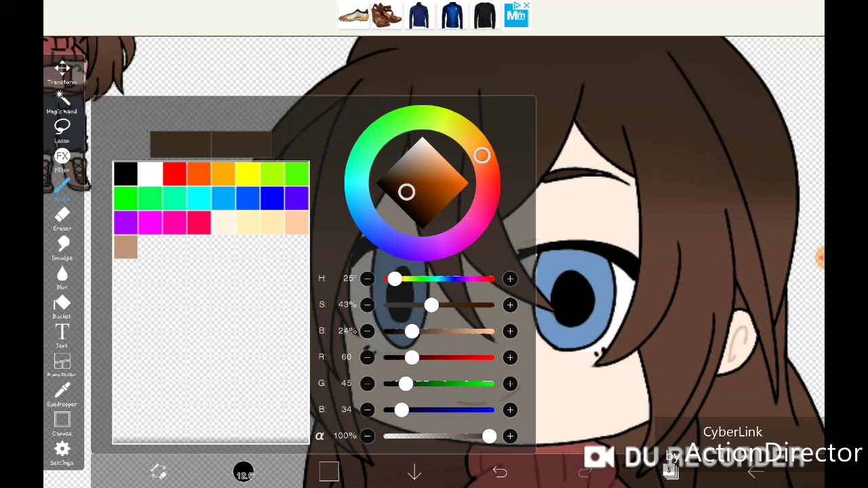Pick the red swatch in palette
The height and width of the screenshot is (488, 868).
click(x=174, y=174)
